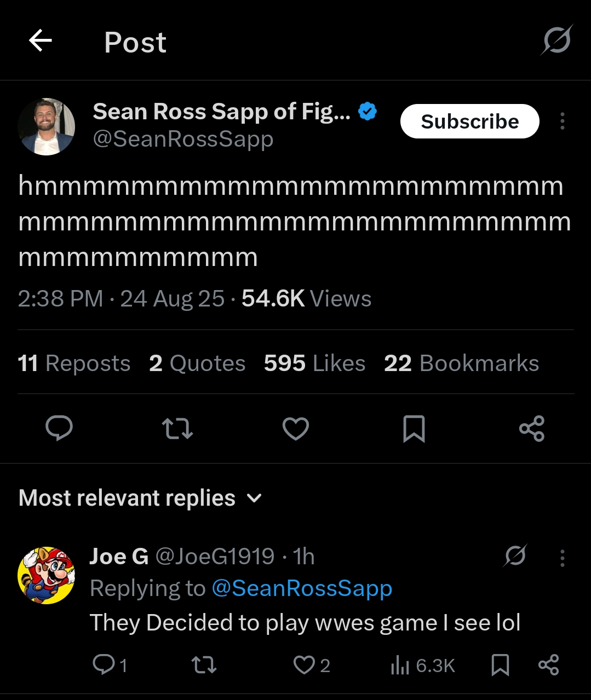Reply to Sean Ross Sapp's post
The height and width of the screenshot is (700, 591).
59,428
